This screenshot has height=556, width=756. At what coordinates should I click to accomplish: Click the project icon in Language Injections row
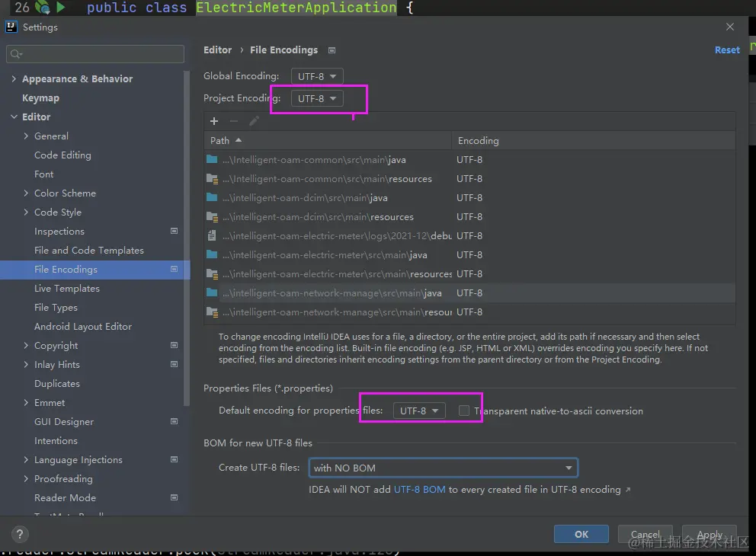point(174,459)
